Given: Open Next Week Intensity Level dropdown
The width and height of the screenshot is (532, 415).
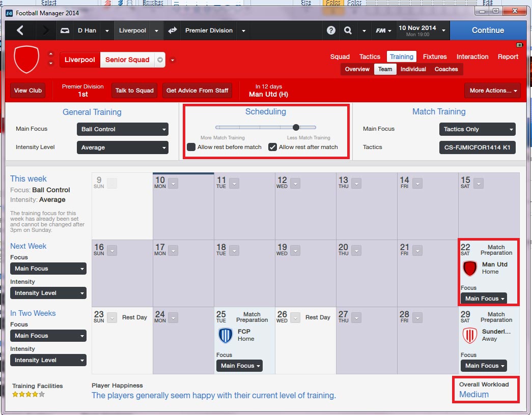Looking at the screenshot, I should pyautogui.click(x=48, y=293).
